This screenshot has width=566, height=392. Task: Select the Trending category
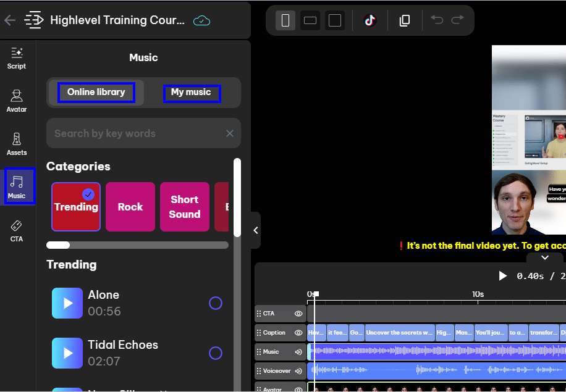coord(76,207)
